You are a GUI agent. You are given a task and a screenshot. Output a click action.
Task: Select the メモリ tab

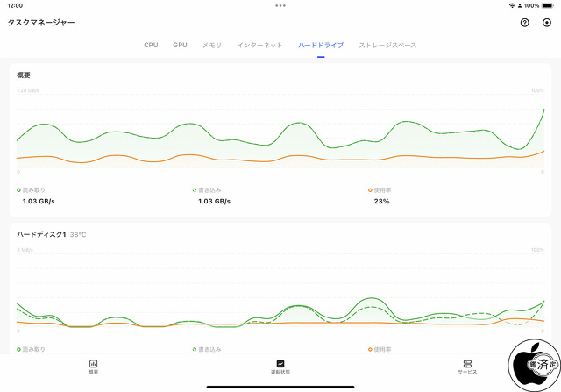[212, 45]
